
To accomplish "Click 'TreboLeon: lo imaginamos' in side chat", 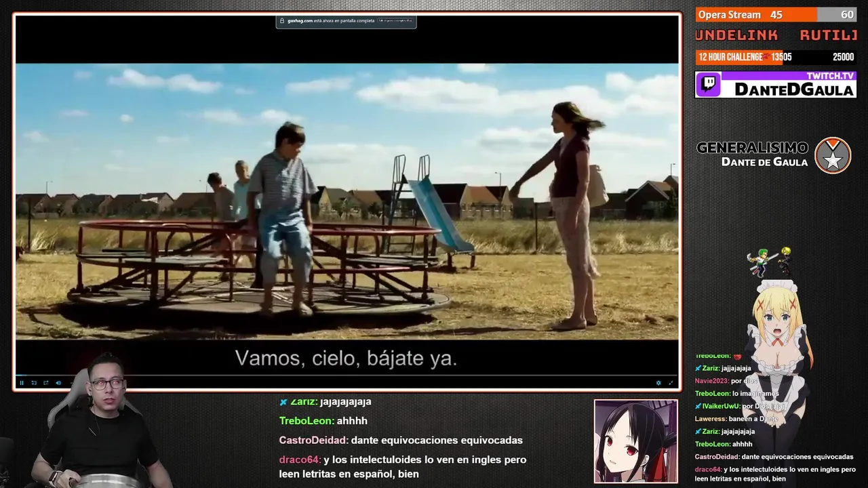I will [x=737, y=394].
